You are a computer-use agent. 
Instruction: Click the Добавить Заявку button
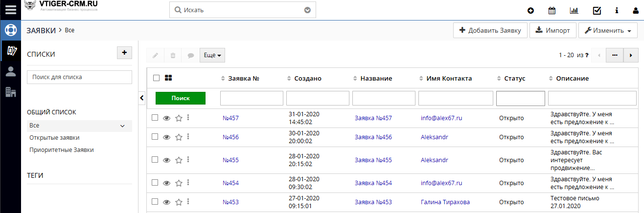coord(490,31)
